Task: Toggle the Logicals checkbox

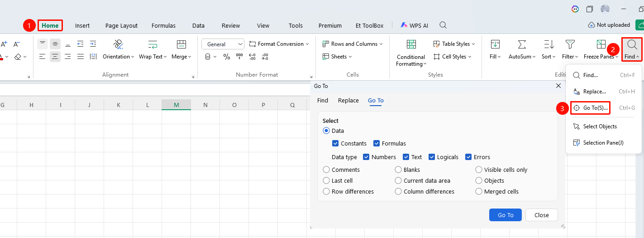Action: (x=432, y=157)
